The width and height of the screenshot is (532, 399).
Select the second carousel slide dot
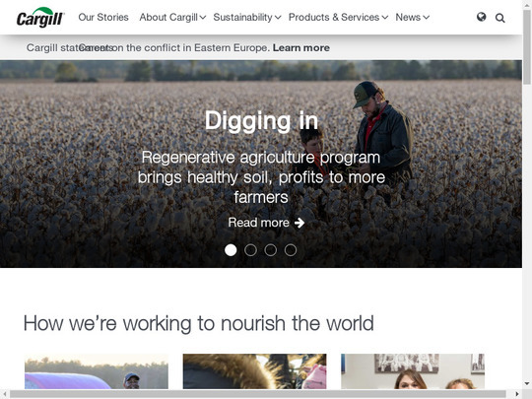tap(250, 250)
